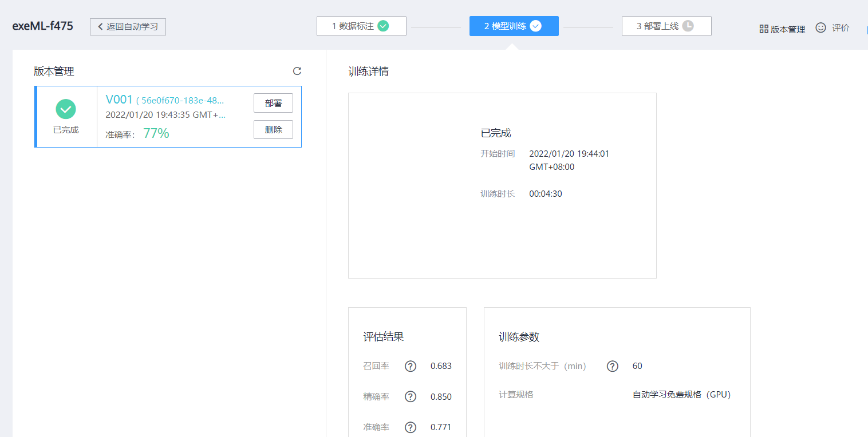This screenshot has width=868, height=437.
Task: Switch to the 部署上线 step tab
Action: coord(666,26)
